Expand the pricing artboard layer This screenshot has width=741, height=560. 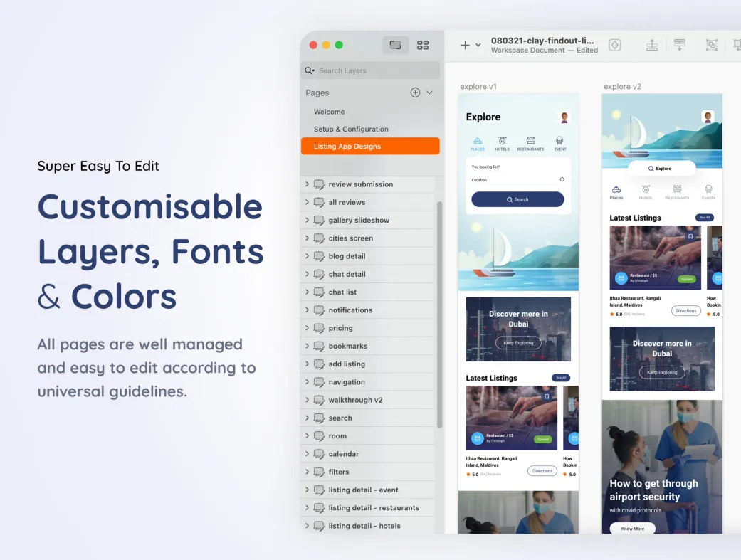tap(307, 328)
